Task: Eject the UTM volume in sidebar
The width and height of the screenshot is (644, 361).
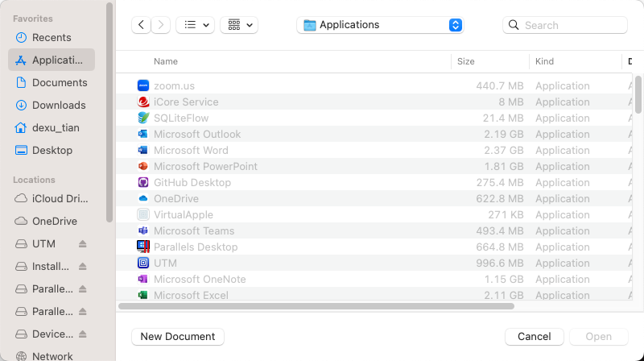Action: click(82, 244)
